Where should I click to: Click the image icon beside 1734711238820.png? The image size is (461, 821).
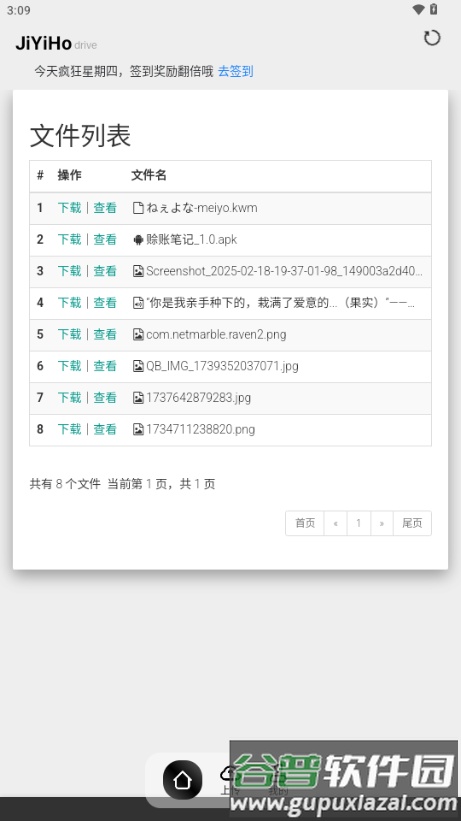(x=138, y=429)
